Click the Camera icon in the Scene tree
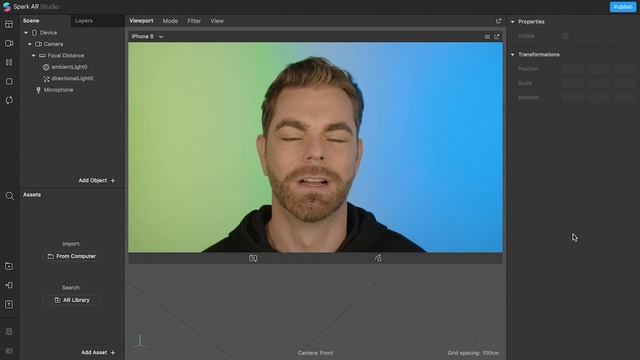 tap(38, 44)
